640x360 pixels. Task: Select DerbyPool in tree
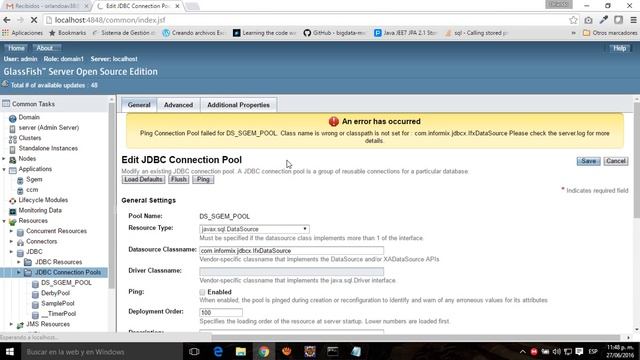[56, 293]
